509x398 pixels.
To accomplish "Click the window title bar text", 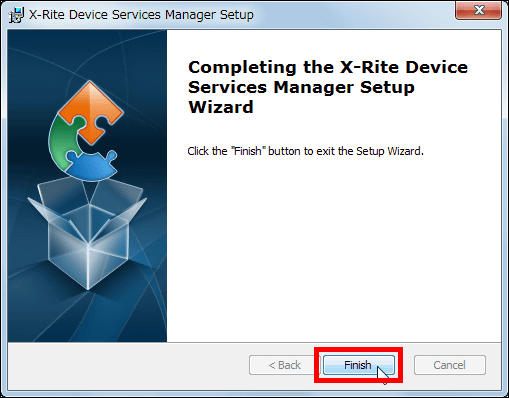I will 141,15.
